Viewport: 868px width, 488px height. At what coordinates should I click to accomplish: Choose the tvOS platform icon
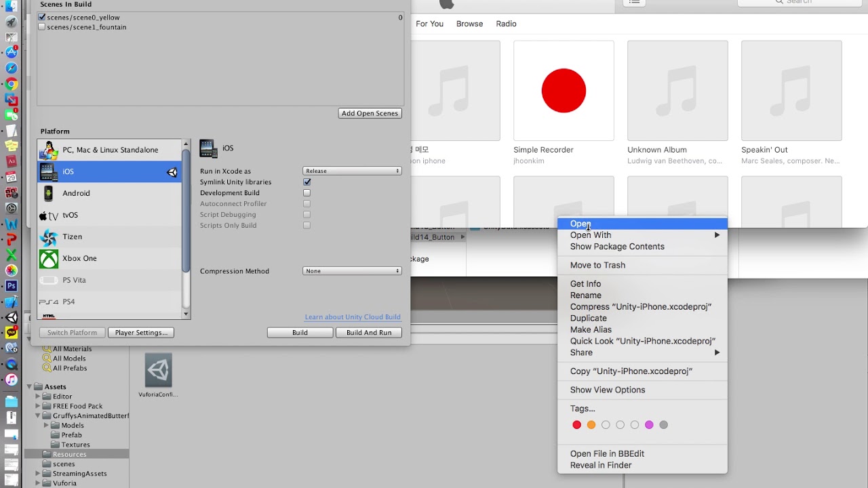(x=49, y=216)
